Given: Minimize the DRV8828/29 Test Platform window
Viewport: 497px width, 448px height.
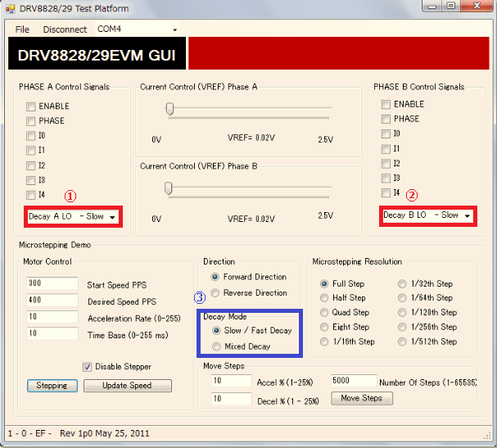Looking at the screenshot, I should click(x=432, y=6).
